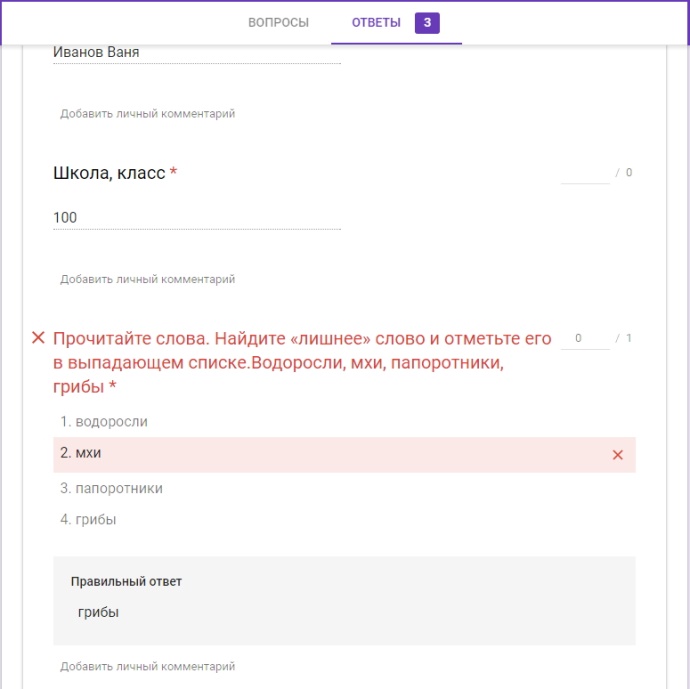Select the answer field containing 100
The width and height of the screenshot is (690, 689).
coord(197,218)
